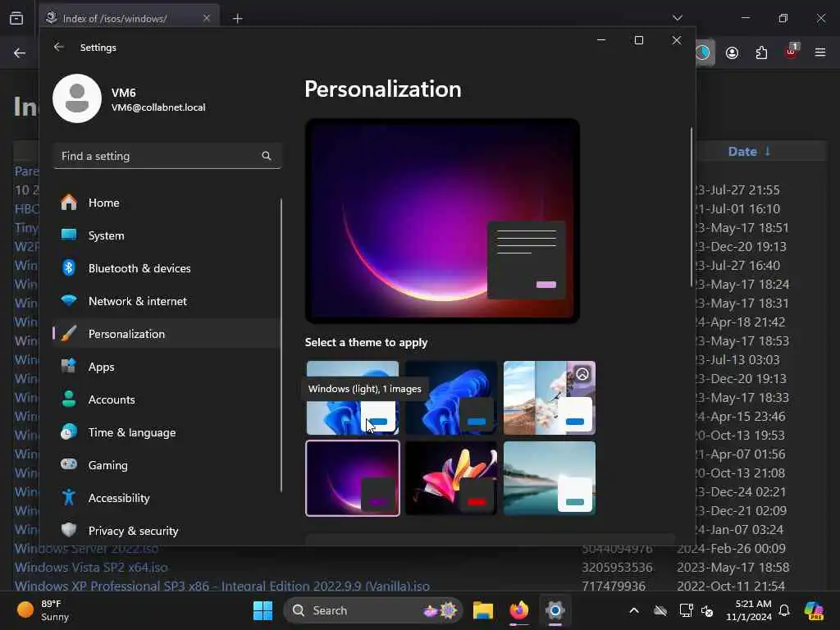Screen dimensions: 840x630
Task: Apply the Windows (light) theme
Action: tap(353, 398)
